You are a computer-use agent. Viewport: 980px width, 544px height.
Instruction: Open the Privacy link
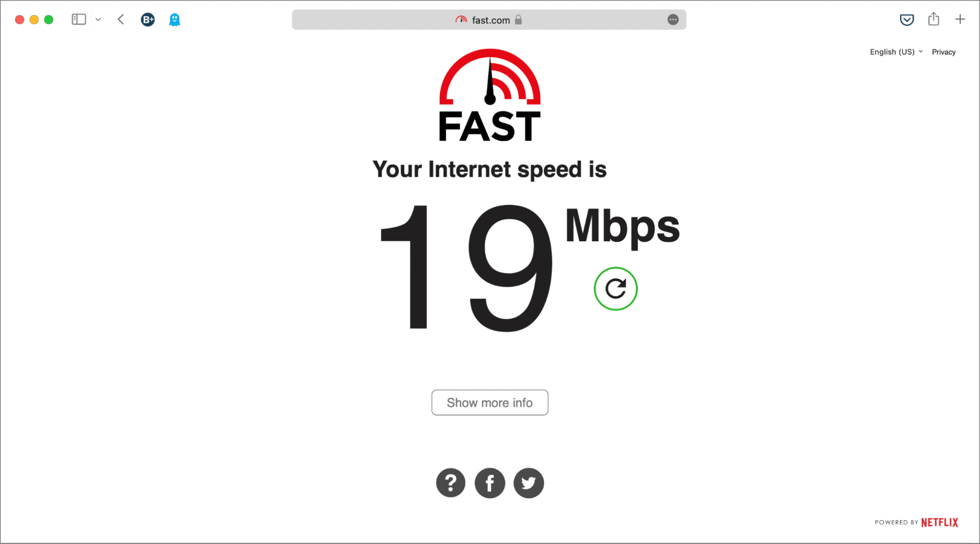click(943, 52)
